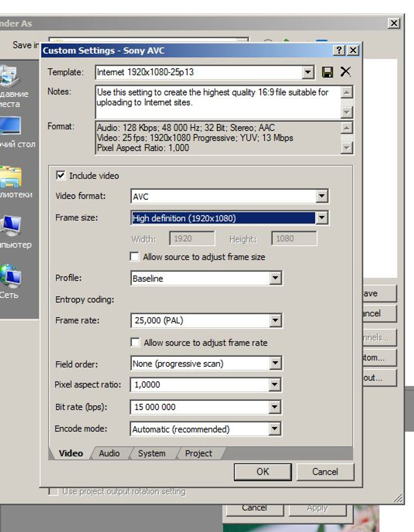
Task: Click the Bit rate value 15 000 000
Action: [x=155, y=407]
